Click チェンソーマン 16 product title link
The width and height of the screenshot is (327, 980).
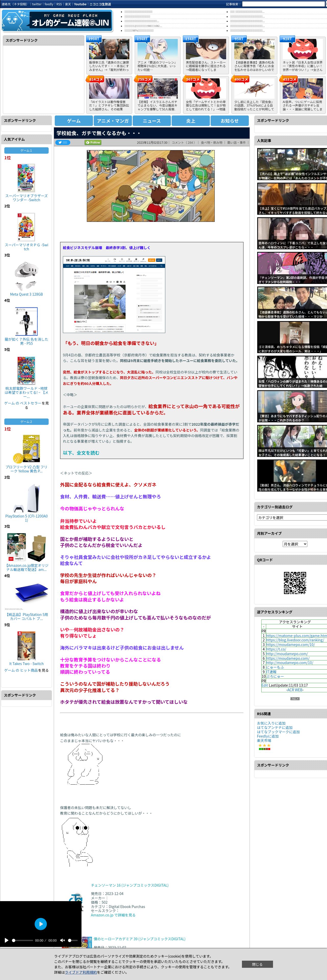click(129, 885)
